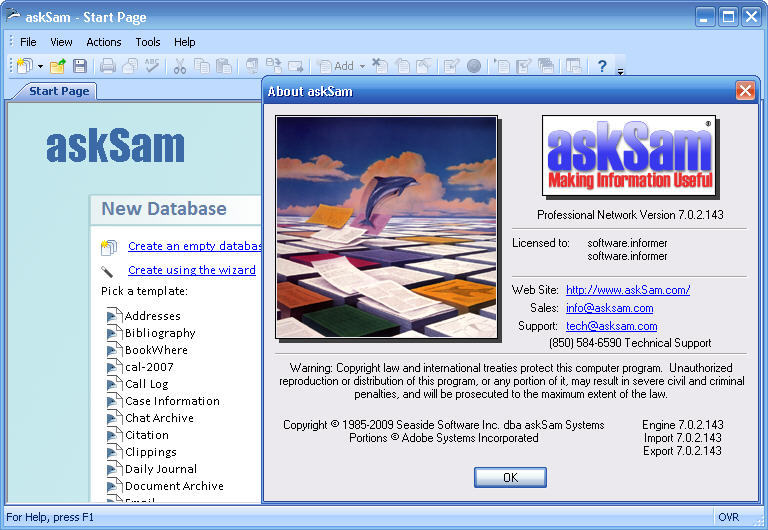Click the stacked windows icon near toolbar end

click(x=546, y=66)
